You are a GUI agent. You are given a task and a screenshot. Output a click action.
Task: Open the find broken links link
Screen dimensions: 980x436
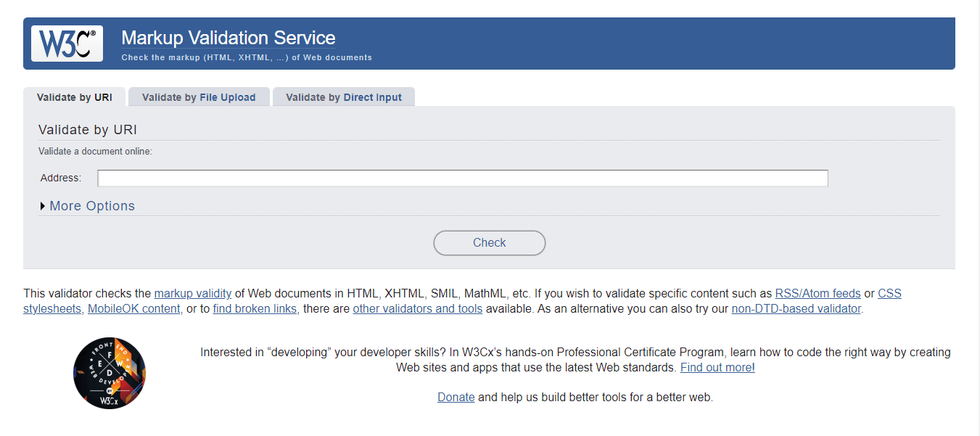255,308
